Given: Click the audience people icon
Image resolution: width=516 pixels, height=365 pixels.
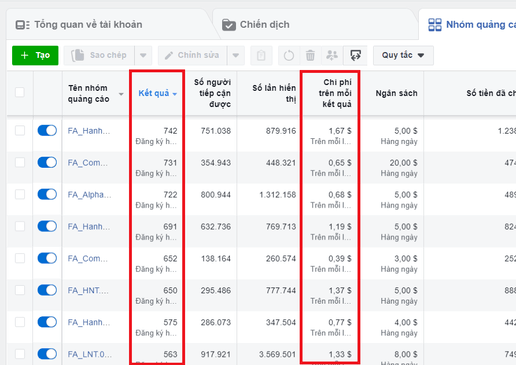Looking at the screenshot, I should 332,55.
